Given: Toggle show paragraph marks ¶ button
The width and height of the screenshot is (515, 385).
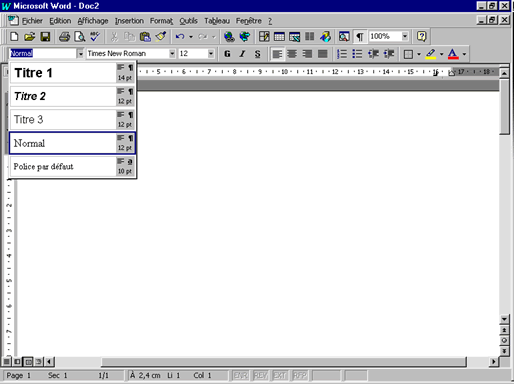Looking at the screenshot, I should pos(360,36).
